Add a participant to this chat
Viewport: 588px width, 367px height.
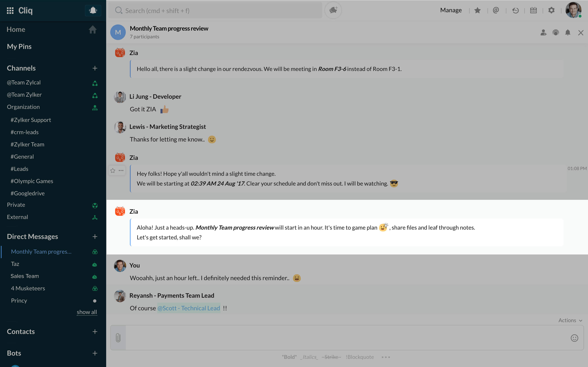pyautogui.click(x=543, y=33)
